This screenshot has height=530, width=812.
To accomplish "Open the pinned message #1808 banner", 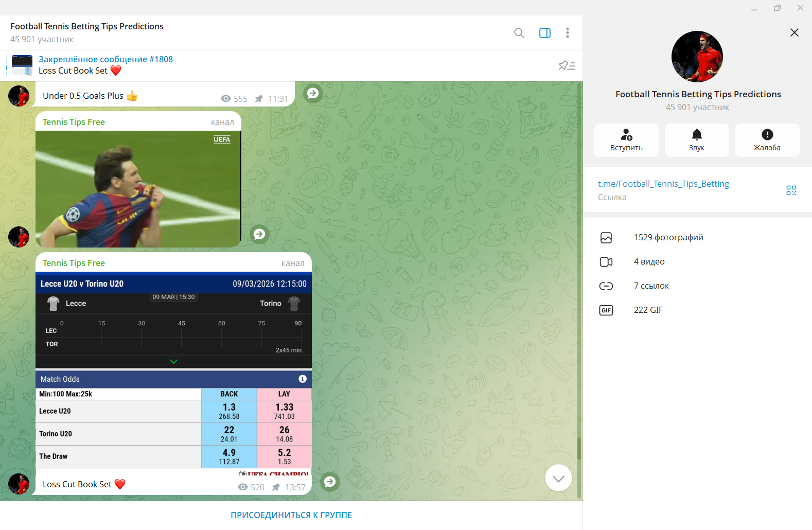I will click(105, 65).
